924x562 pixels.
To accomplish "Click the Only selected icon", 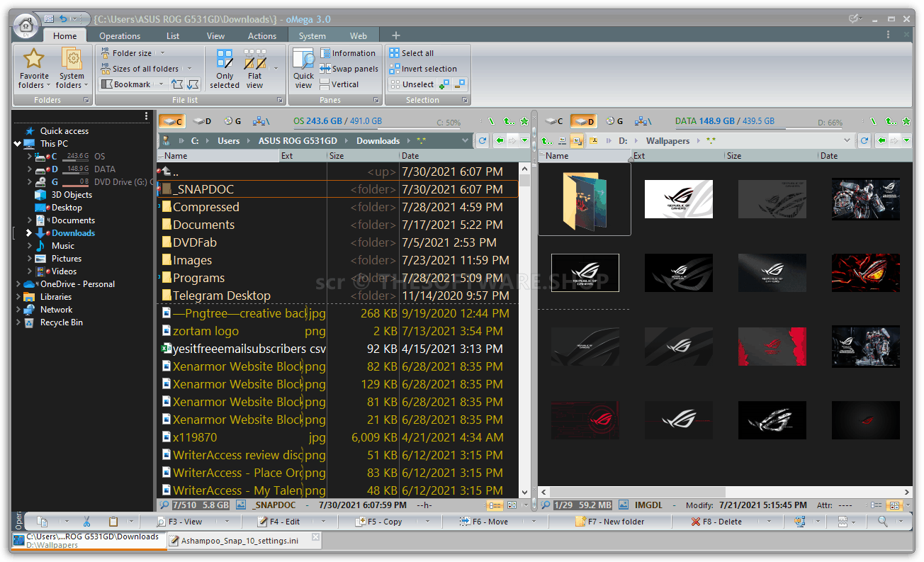I will click(225, 69).
